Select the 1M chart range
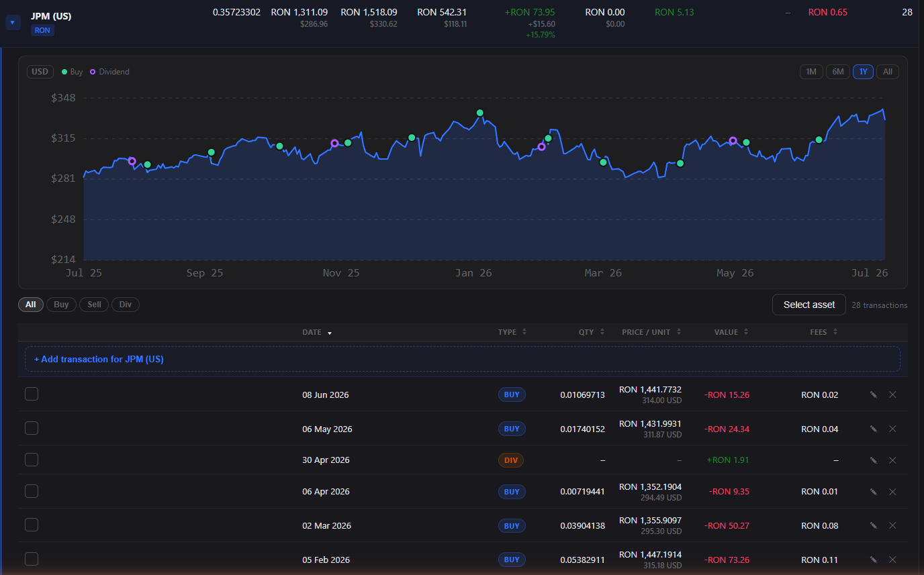The image size is (924, 575). (811, 72)
